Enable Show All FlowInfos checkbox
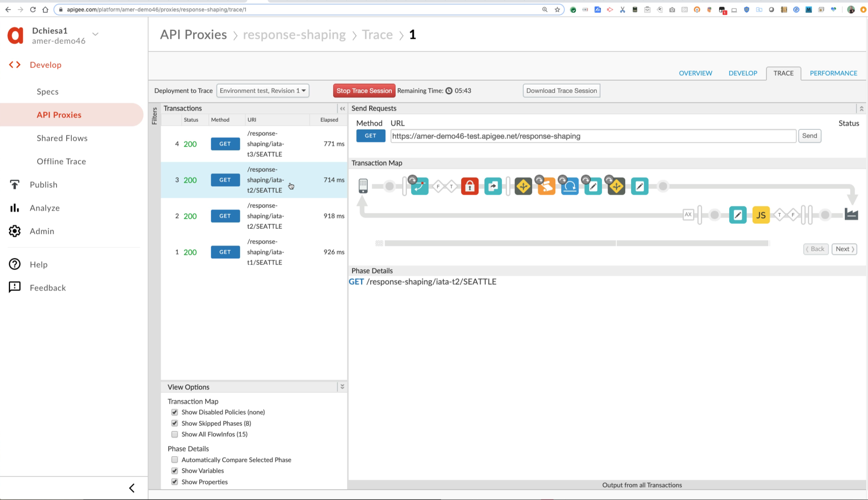The height and width of the screenshot is (500, 868). (x=175, y=434)
